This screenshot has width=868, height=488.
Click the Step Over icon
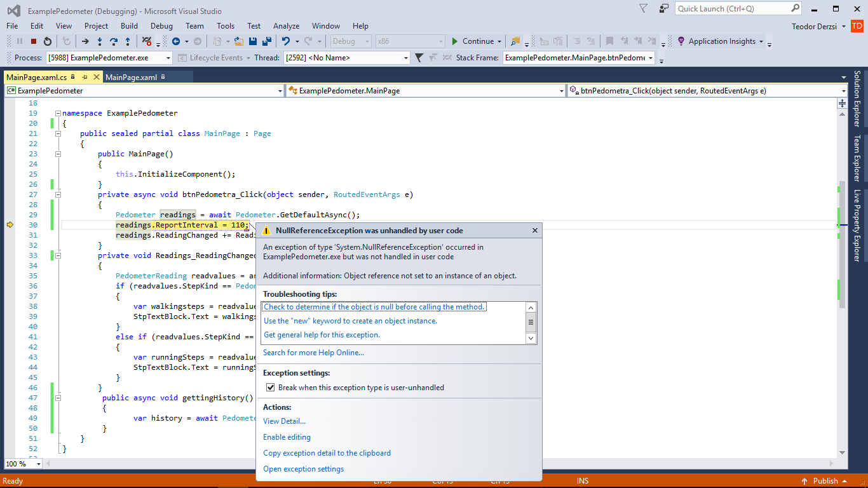(x=114, y=41)
